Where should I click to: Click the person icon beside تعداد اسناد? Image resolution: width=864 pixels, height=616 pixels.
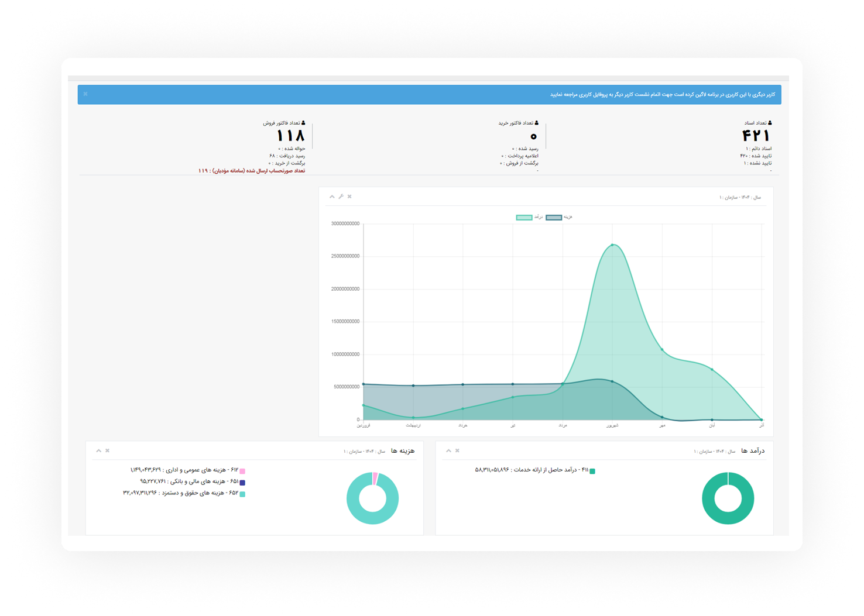(770, 123)
